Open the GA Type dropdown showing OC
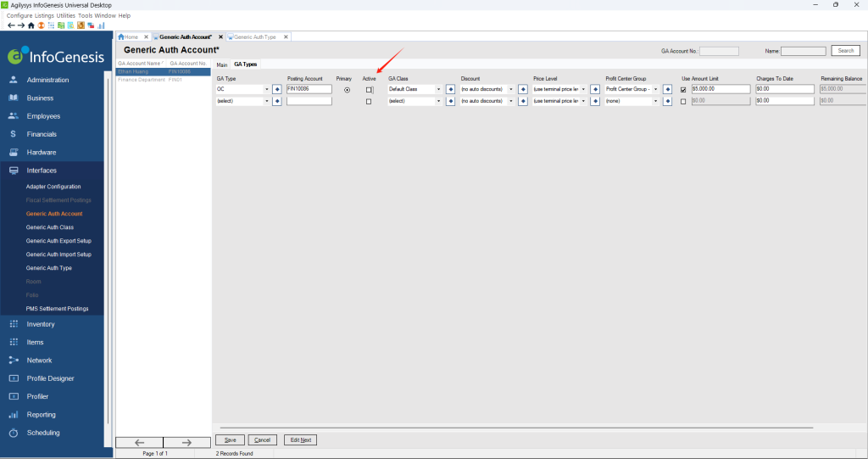Image resolution: width=868 pixels, height=459 pixels. pyautogui.click(x=267, y=89)
